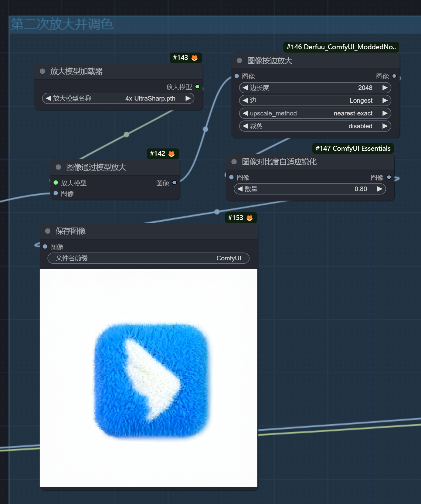Screen dimensions: 421x504
Task: Click the green 放大模型 input socket on 图像通过模型放大
Action: [x=56, y=183]
